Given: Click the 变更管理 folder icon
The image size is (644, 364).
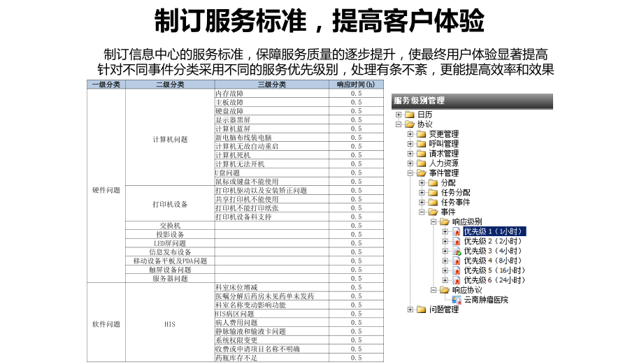Looking at the screenshot, I should point(421,134).
